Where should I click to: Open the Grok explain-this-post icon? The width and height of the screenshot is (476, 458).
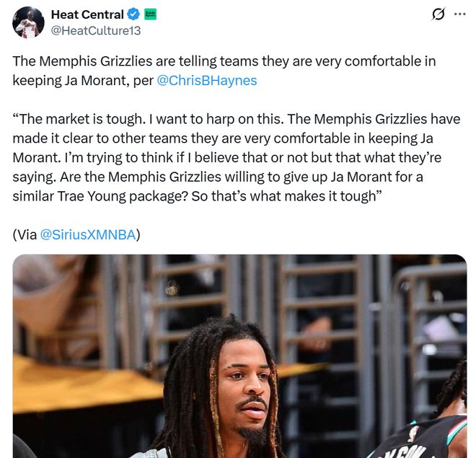[438, 14]
